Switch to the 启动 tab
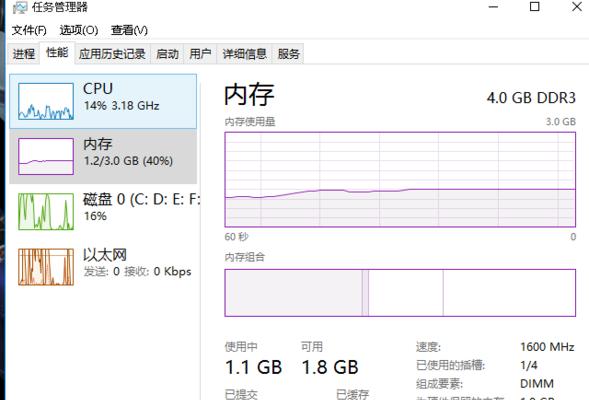Viewport: 589px width, 400px height. [167, 54]
